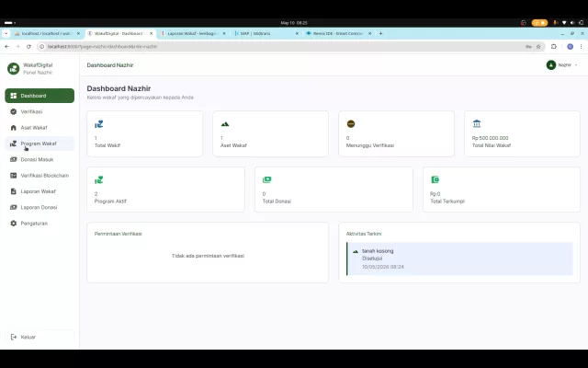Screen dimensions: 588x368
Task: Click the Keluar exit arrow icon
Action: [x=14, y=337]
